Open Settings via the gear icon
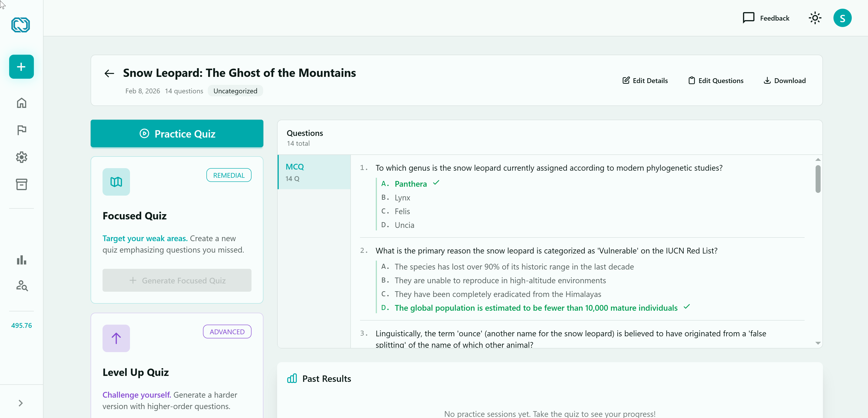This screenshot has width=868, height=418. click(21, 157)
